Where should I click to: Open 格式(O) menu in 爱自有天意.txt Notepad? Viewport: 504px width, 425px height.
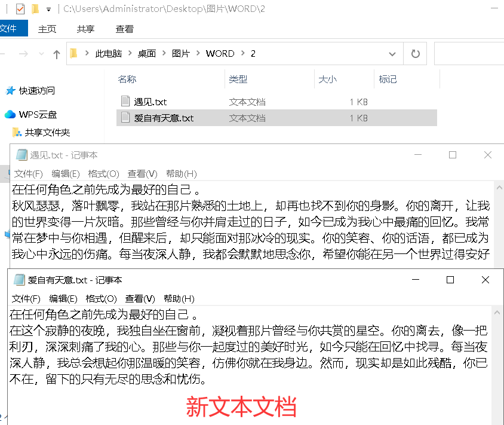coord(102,298)
